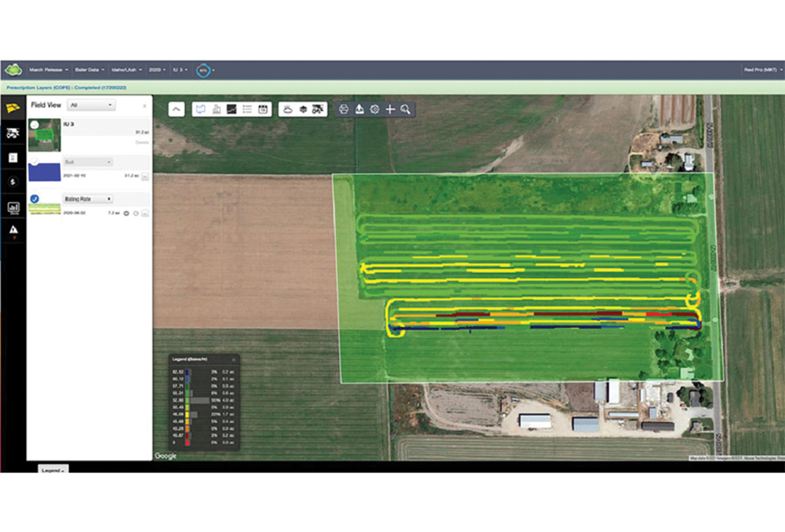The width and height of the screenshot is (785, 532).
Task: Open the Baling Rate layer dropdown
Action: [87, 199]
